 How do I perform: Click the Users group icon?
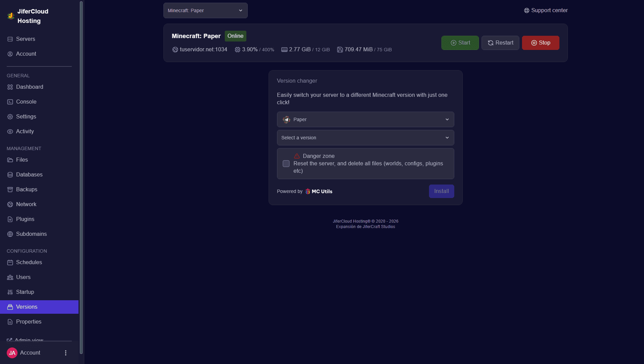click(10, 277)
